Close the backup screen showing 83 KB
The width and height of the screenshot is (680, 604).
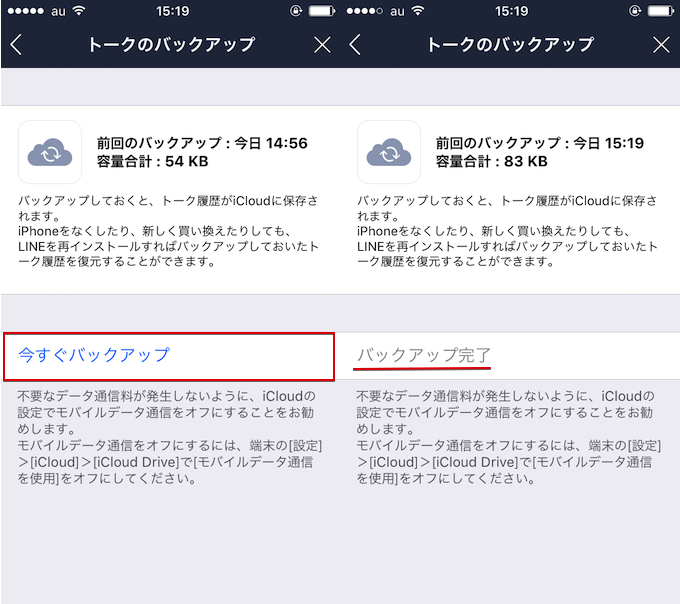click(661, 45)
